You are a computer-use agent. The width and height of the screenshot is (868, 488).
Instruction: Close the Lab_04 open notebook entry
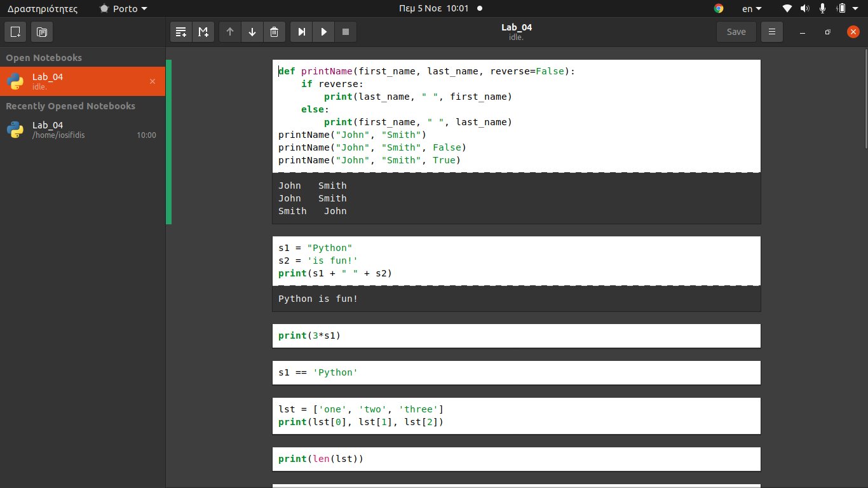point(153,81)
